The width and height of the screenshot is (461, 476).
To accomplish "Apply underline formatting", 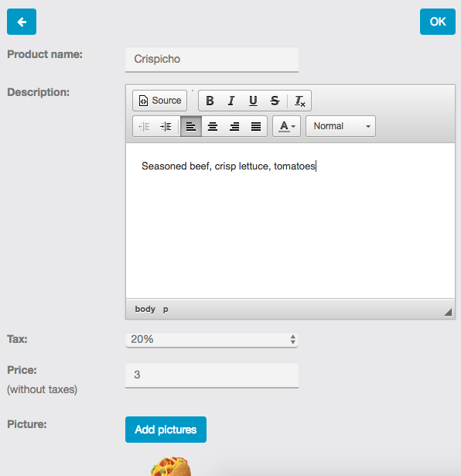I will 253,101.
